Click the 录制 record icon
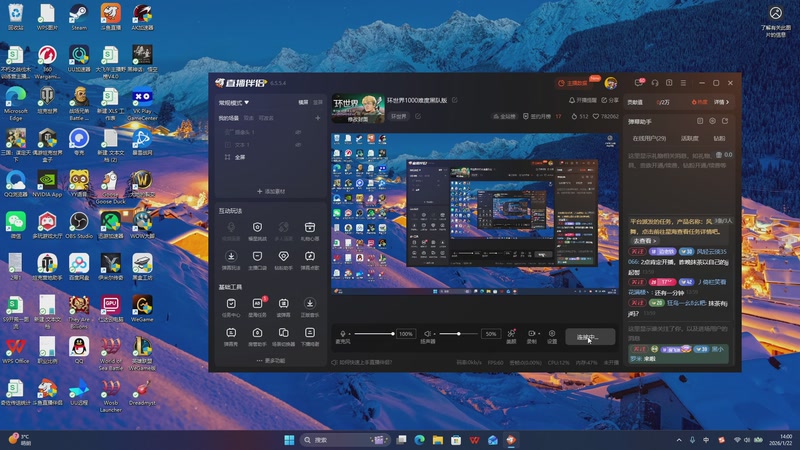800x450 pixels. (x=531, y=333)
